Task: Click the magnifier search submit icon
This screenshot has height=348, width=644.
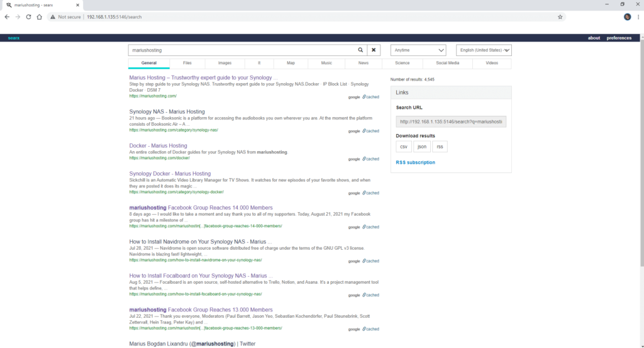Action: click(360, 50)
